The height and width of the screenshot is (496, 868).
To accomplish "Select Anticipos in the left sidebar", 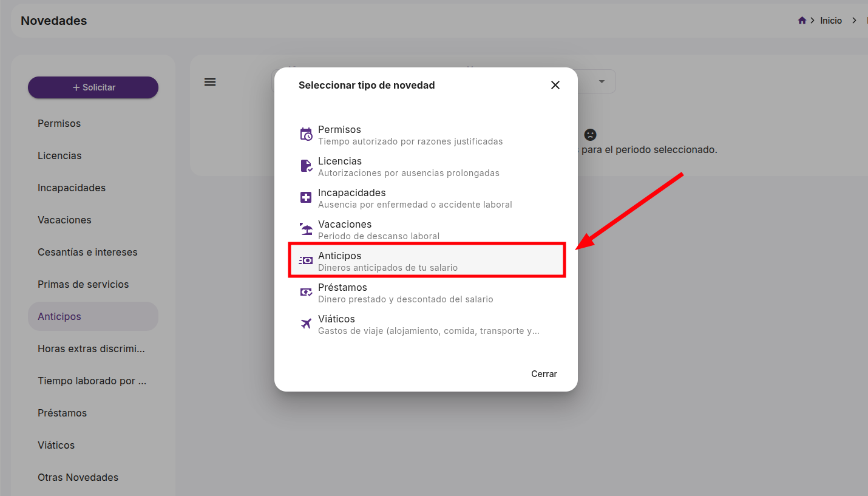I will [x=93, y=316].
